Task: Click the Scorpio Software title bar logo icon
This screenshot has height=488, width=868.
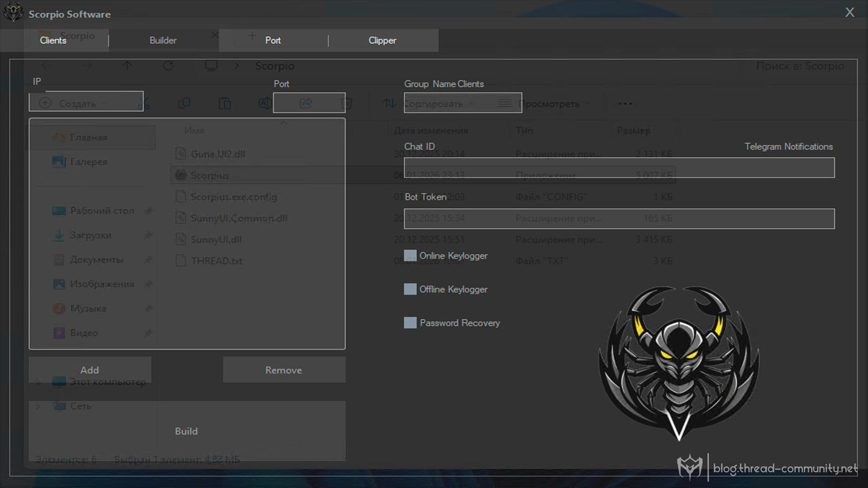Action: 13,12
